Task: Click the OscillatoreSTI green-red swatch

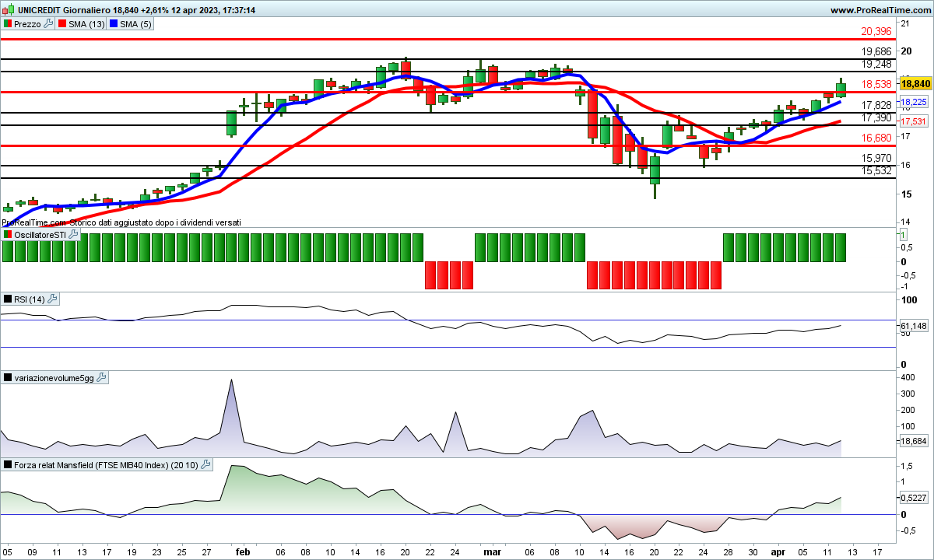Action: click(9, 234)
